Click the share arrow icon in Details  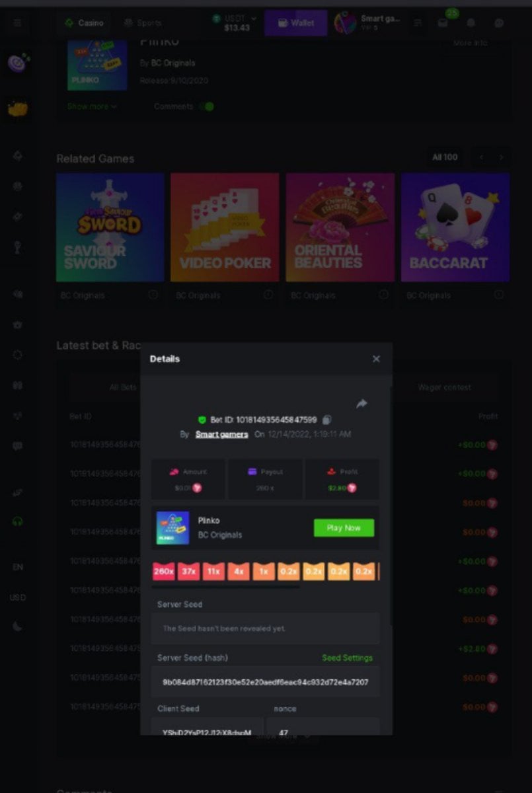[x=361, y=404]
